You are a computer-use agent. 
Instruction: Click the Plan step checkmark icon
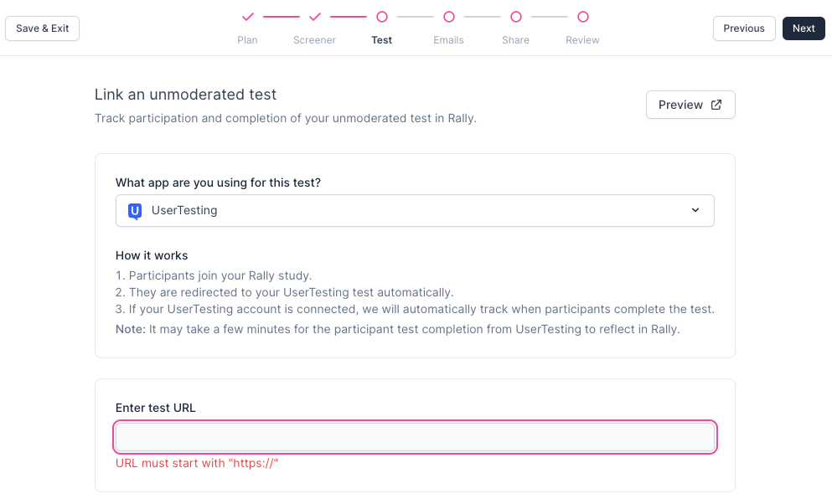point(247,17)
